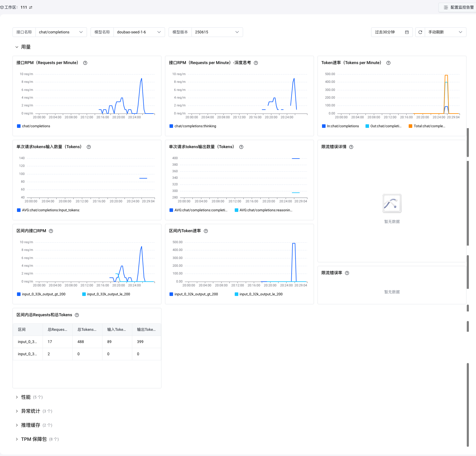Expand the TPM 保障包 section
The image size is (476, 456).
(34, 439)
